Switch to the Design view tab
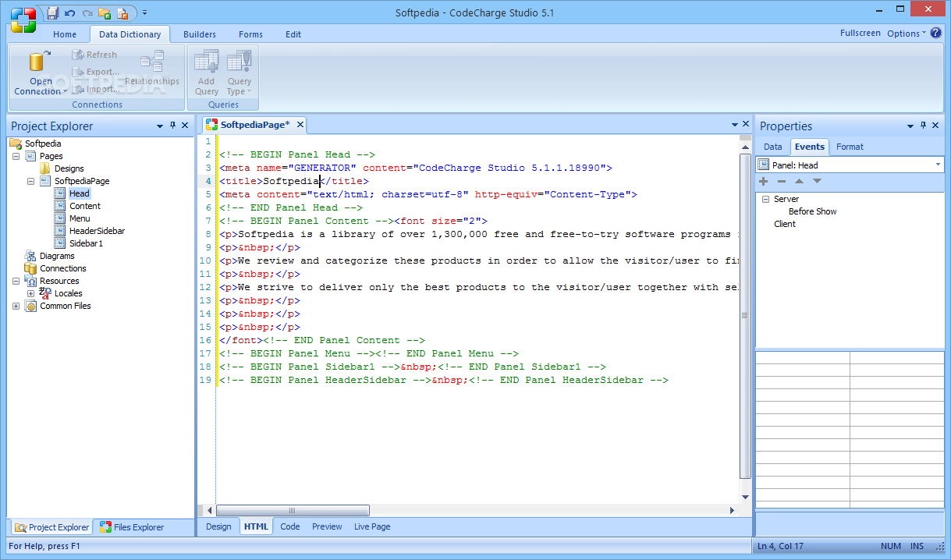951x560 pixels. click(x=218, y=526)
